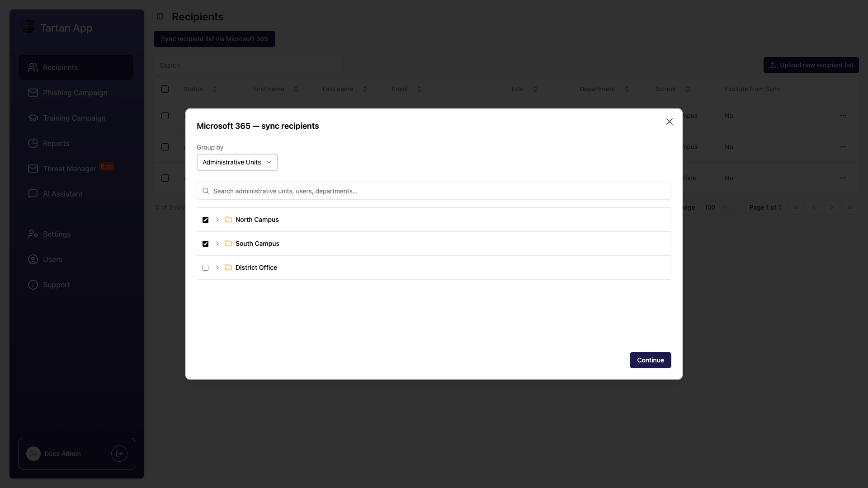Viewport: 868px width, 488px height.
Task: Click the Tartan App shield logo
Action: click(28, 28)
